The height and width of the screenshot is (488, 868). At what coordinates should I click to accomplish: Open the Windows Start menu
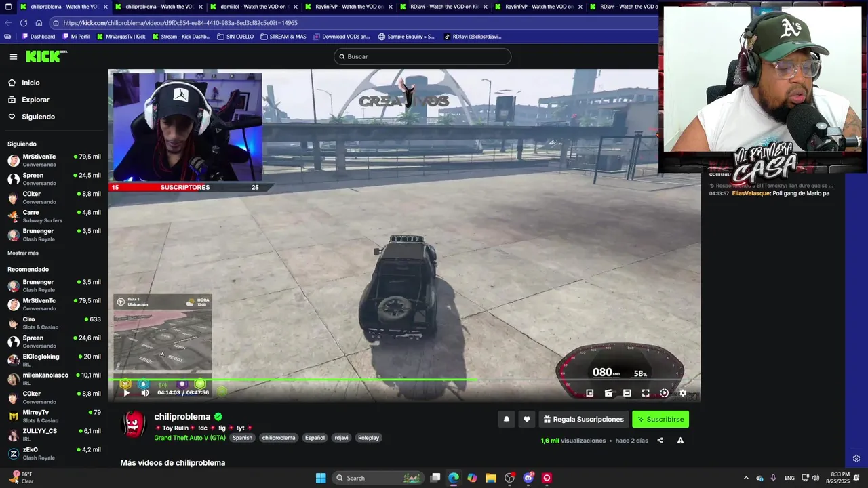(x=321, y=478)
